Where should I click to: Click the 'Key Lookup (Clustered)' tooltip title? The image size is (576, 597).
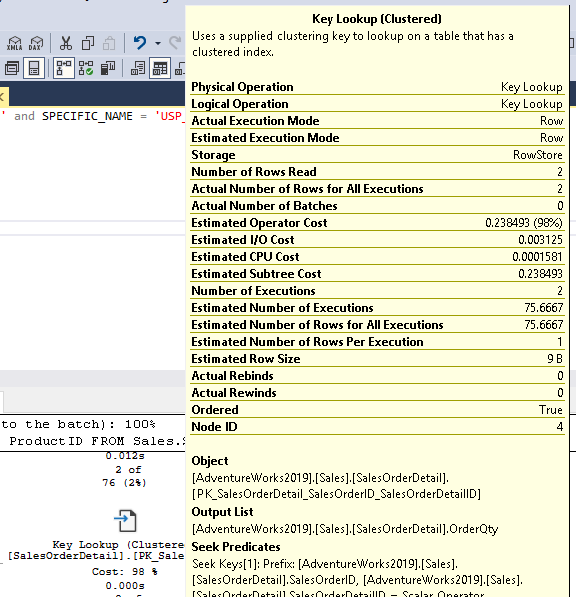pyautogui.click(x=377, y=19)
